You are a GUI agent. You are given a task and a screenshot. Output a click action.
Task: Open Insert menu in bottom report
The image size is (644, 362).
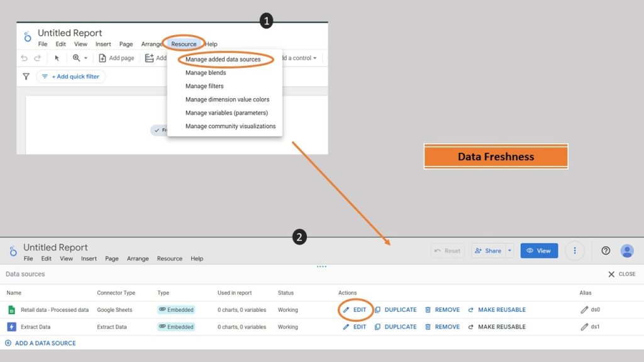(89, 258)
